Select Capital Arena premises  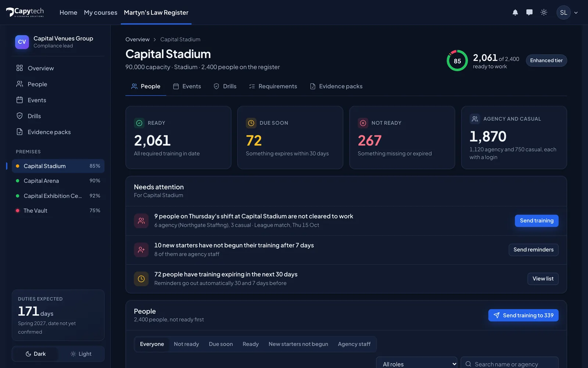click(x=58, y=181)
